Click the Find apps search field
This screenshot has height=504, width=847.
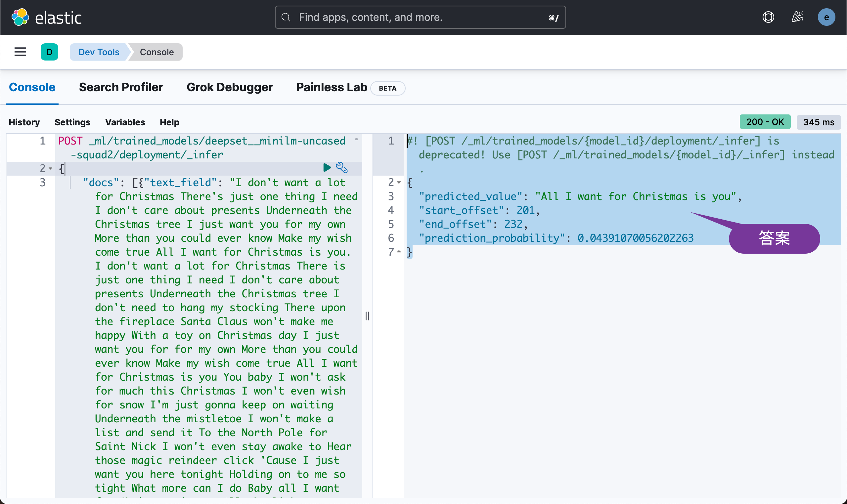point(420,17)
